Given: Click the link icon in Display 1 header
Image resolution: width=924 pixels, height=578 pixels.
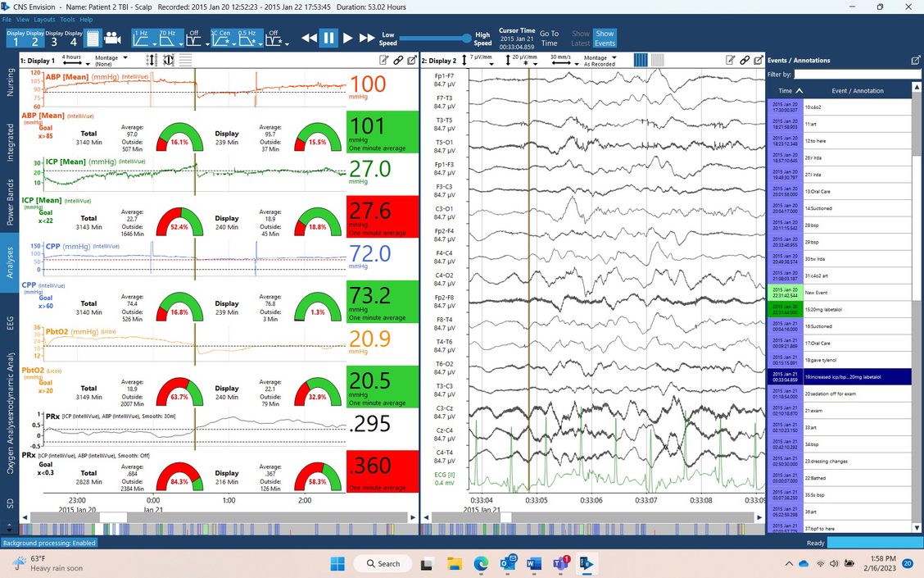Looking at the screenshot, I should point(399,60).
